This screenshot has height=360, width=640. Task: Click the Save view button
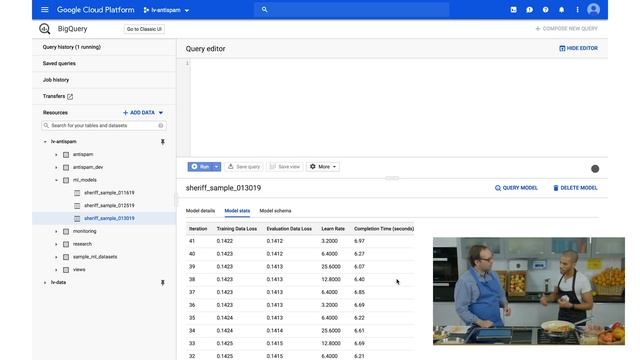tap(285, 167)
